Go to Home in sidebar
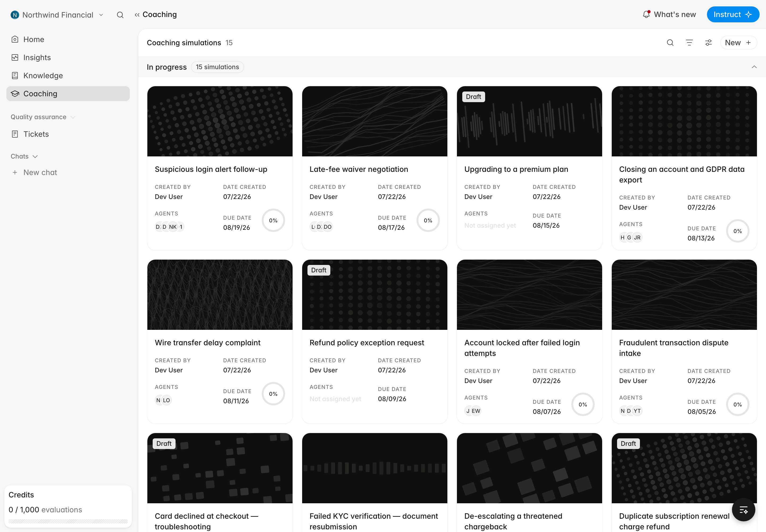The height and width of the screenshot is (532, 766). 68,39
